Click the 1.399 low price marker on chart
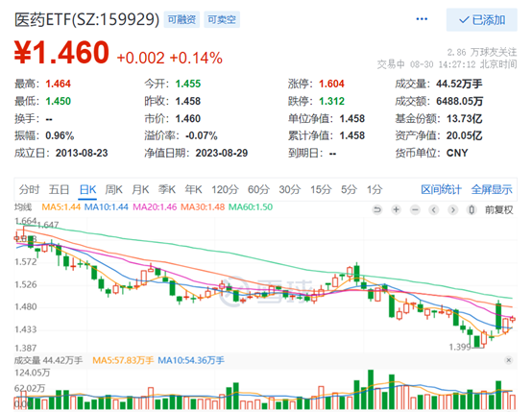 click(460, 347)
